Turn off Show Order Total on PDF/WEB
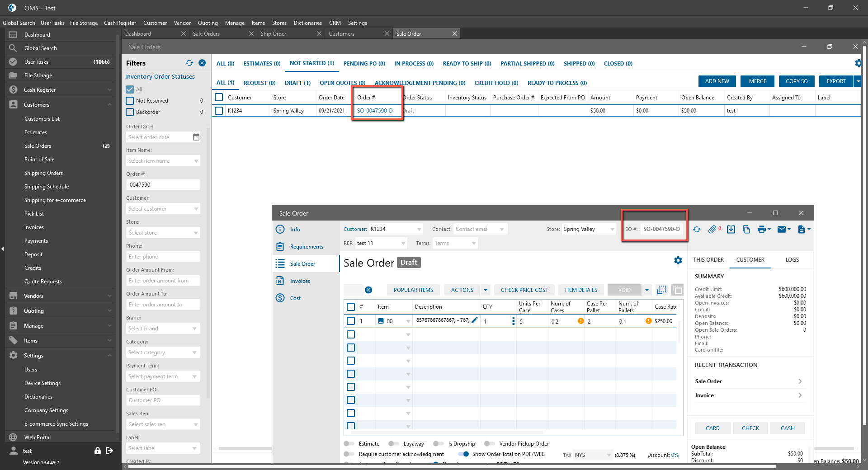 coord(463,454)
